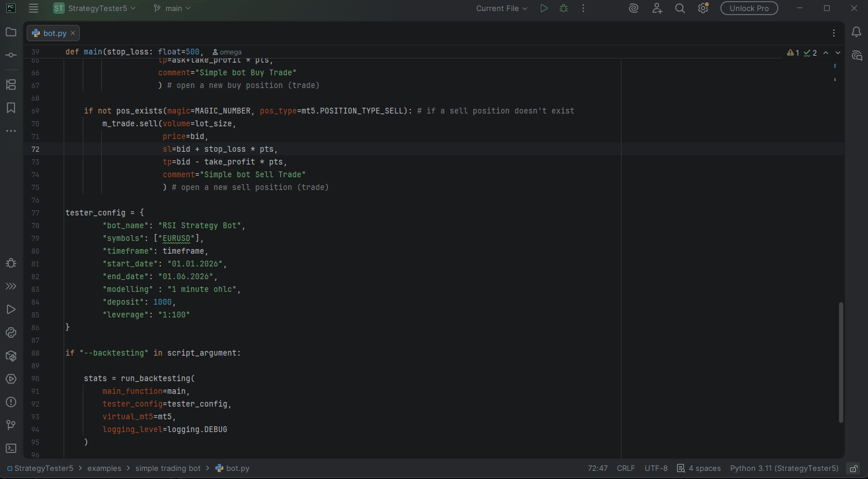This screenshot has height=479, width=868.
Task: Click "1:100" leverage string
Action: (174, 315)
